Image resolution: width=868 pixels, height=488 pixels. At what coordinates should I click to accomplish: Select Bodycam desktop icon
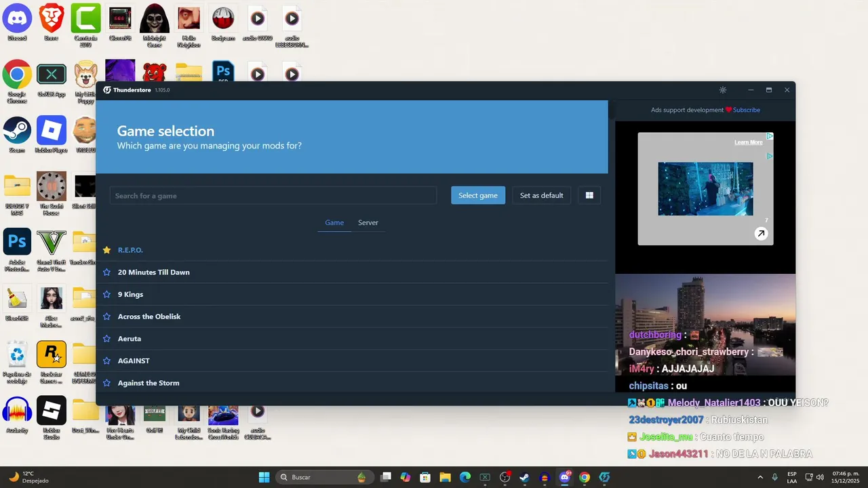pyautogui.click(x=223, y=24)
